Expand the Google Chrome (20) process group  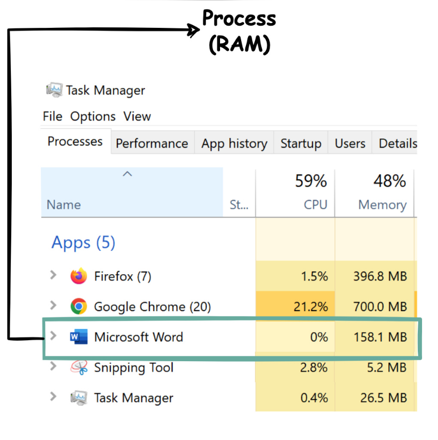click(53, 305)
